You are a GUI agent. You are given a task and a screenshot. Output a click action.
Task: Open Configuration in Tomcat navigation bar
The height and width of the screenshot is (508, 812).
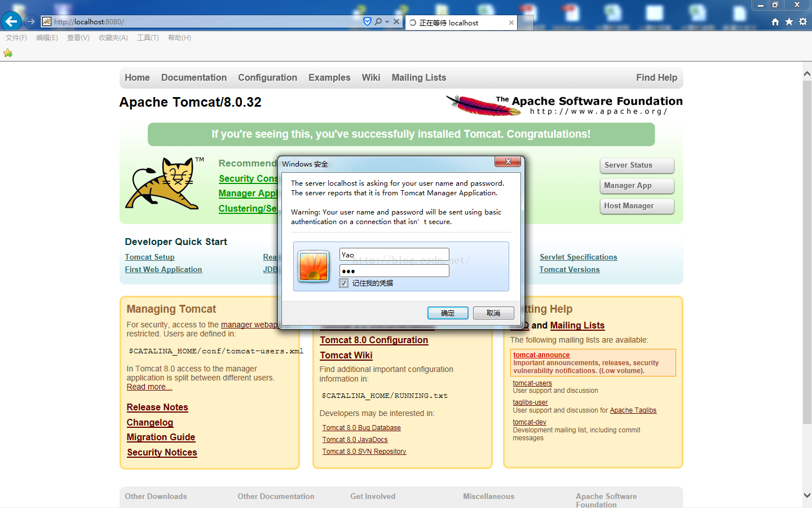267,78
